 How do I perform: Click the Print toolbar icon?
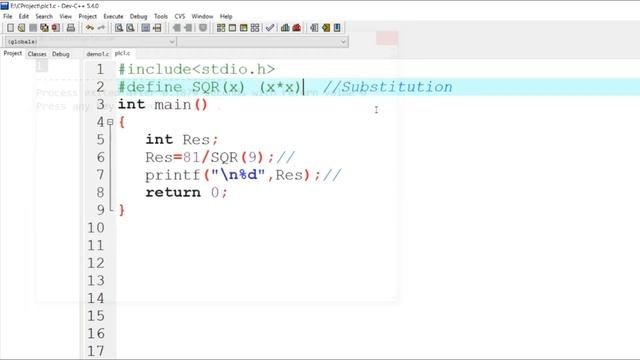[71, 28]
